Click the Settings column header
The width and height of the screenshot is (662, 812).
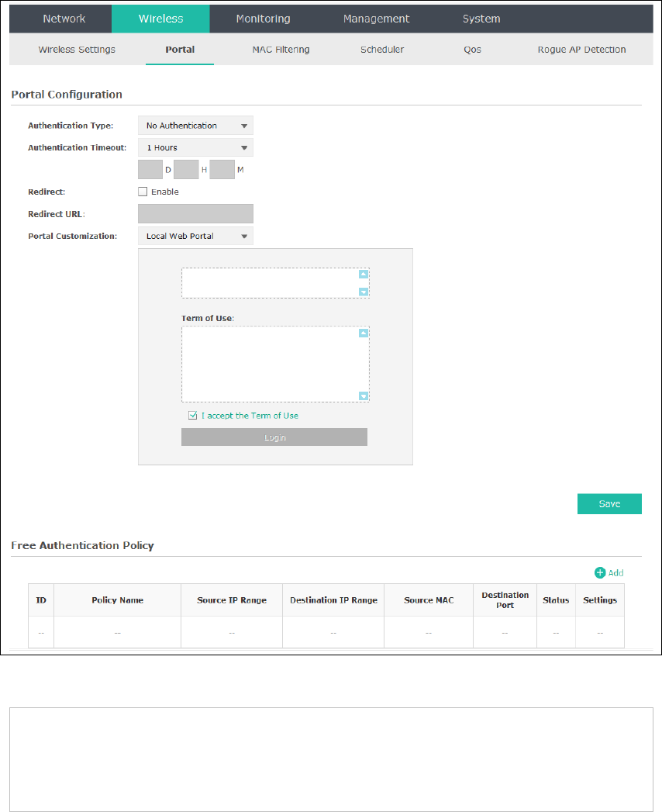click(x=600, y=600)
